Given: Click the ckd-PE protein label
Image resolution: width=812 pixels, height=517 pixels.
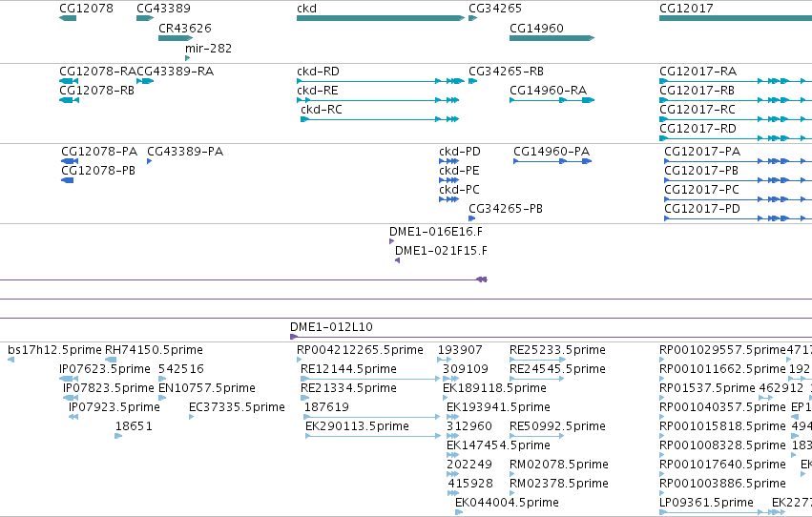Looking at the screenshot, I should pos(459,170).
